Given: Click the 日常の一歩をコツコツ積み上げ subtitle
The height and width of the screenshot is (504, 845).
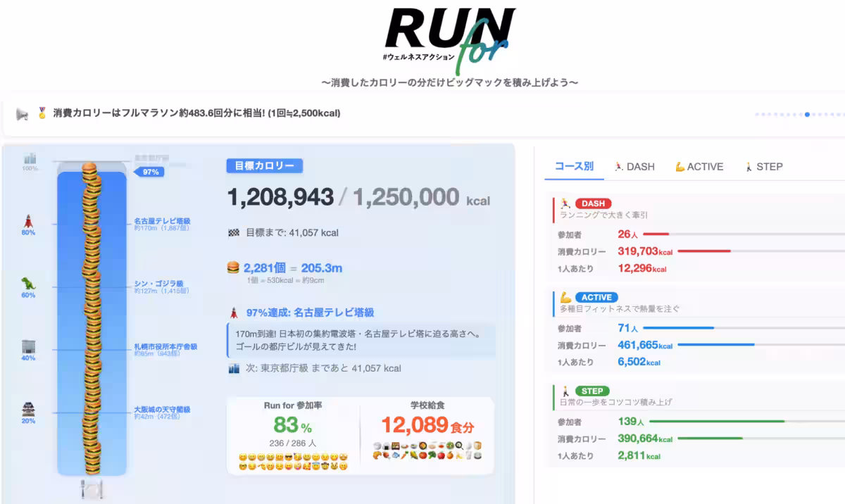Looking at the screenshot, I should click(615, 402).
